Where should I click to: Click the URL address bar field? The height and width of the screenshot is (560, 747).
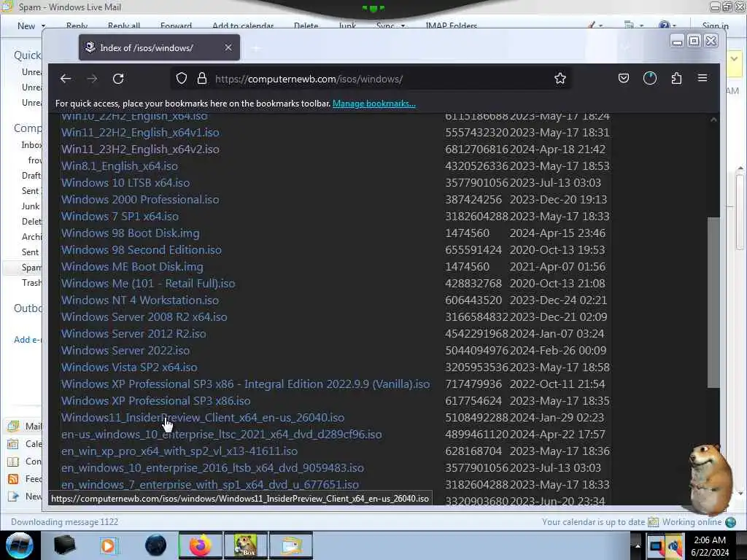[371, 79]
